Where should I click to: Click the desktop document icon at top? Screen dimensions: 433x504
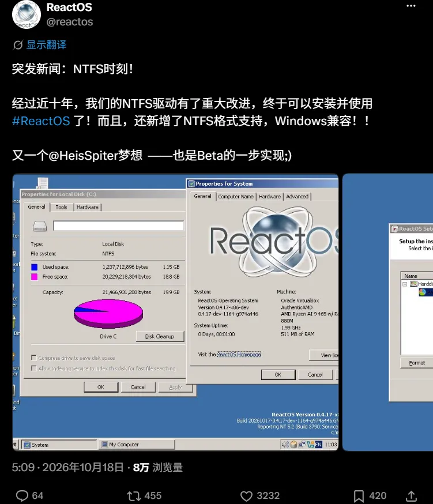pos(43,183)
